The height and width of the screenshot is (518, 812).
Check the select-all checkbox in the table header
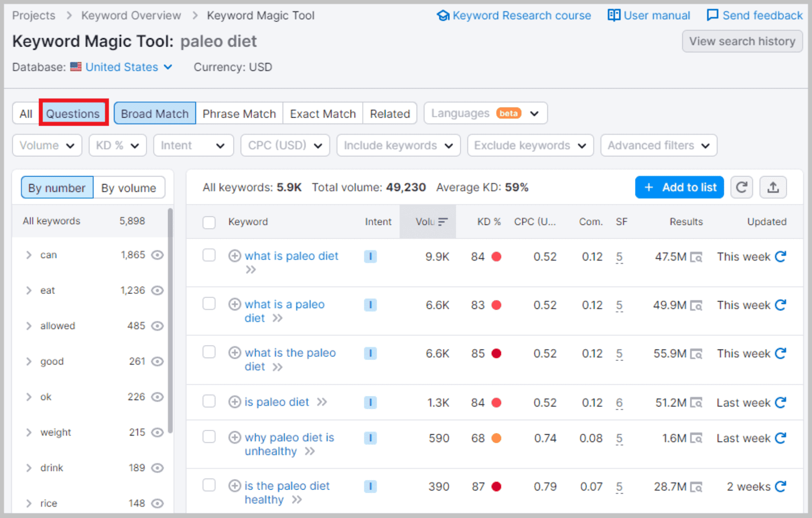click(x=209, y=222)
